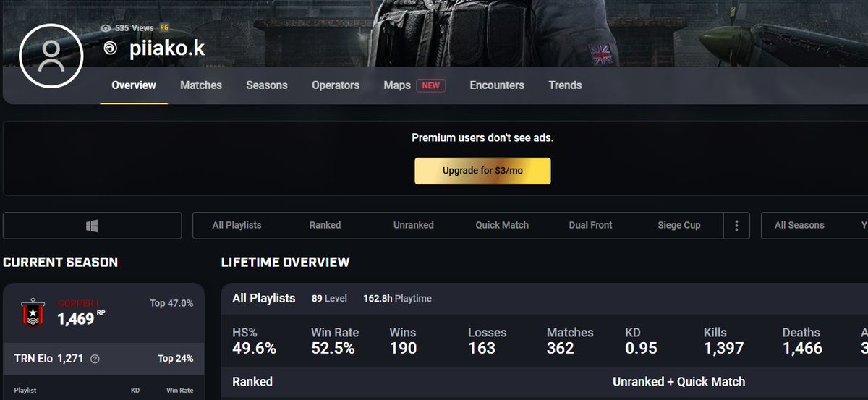
Task: View the Encounters tab
Action: pos(497,85)
